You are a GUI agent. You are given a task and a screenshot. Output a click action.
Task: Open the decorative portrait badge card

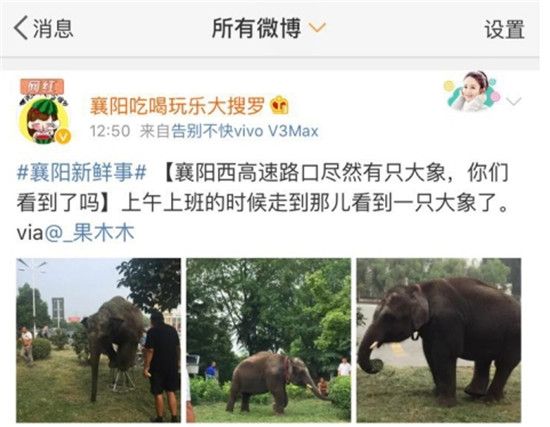click(472, 91)
